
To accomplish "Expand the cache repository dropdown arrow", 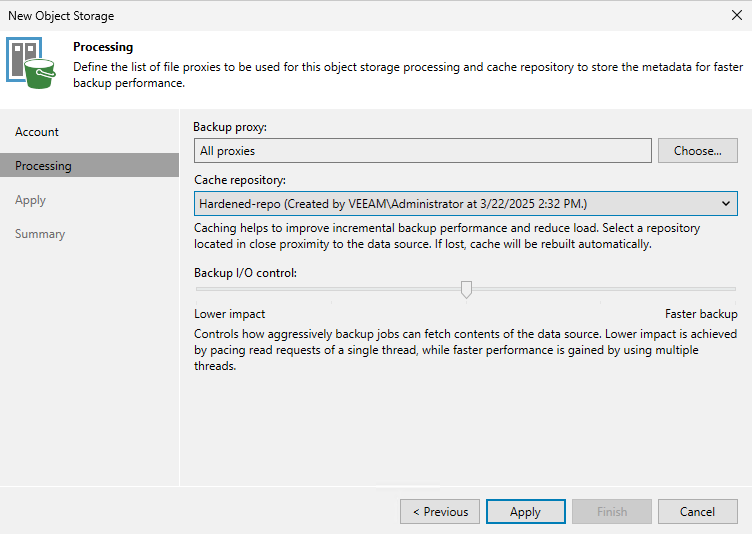I will click(726, 204).
